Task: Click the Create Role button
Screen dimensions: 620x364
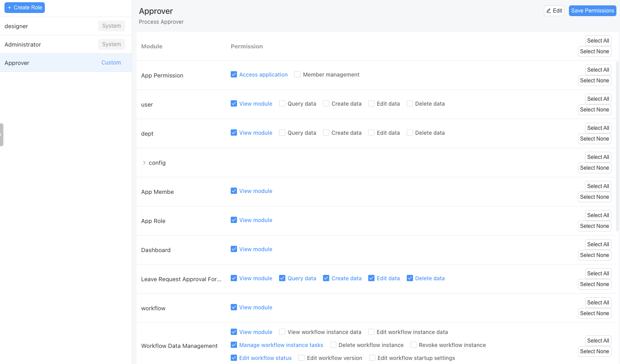Action: [25, 8]
